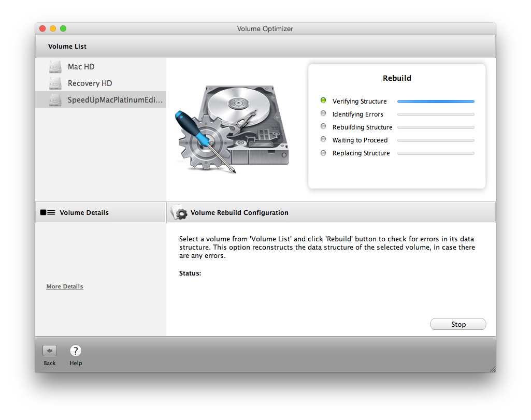Click the Rebuild panel title
This screenshot has height=420, width=531.
click(x=397, y=78)
